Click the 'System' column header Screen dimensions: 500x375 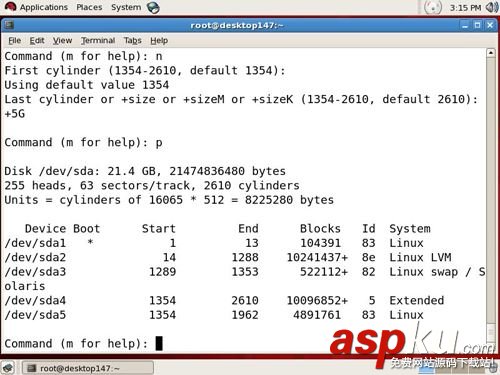click(410, 229)
